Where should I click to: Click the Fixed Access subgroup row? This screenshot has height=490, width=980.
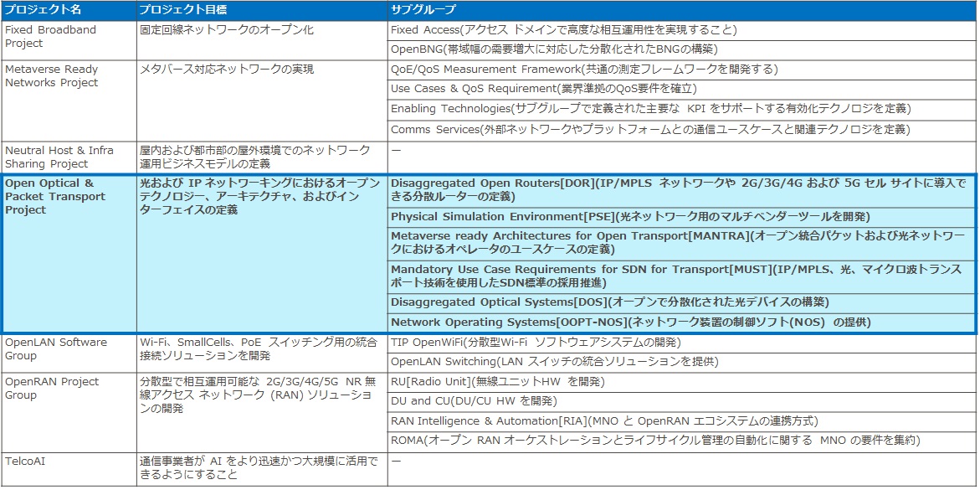point(683,31)
